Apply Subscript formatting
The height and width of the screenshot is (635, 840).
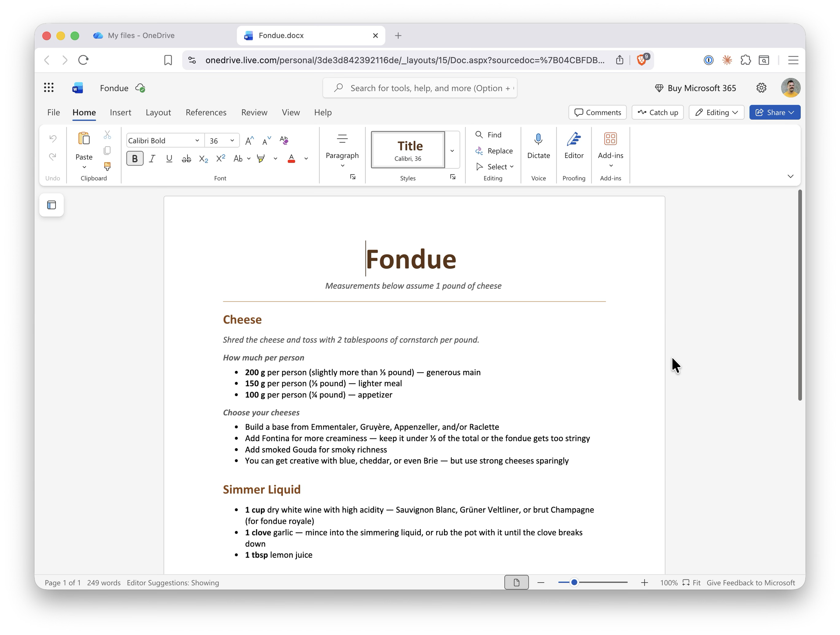[204, 159]
